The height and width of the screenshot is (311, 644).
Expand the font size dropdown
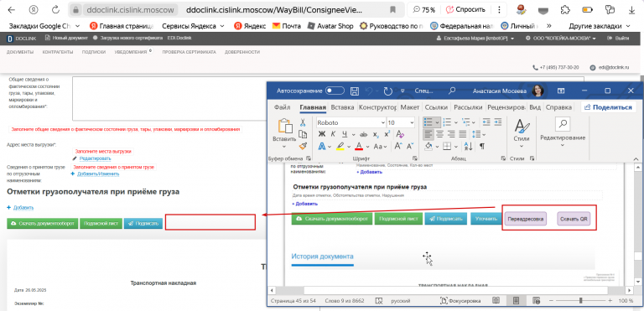[412, 122]
